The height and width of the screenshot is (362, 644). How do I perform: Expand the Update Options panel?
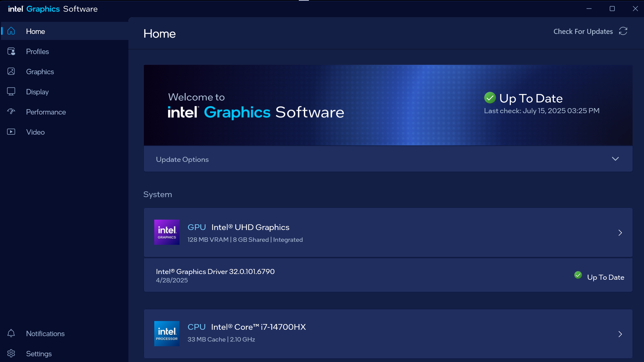pyautogui.click(x=388, y=159)
